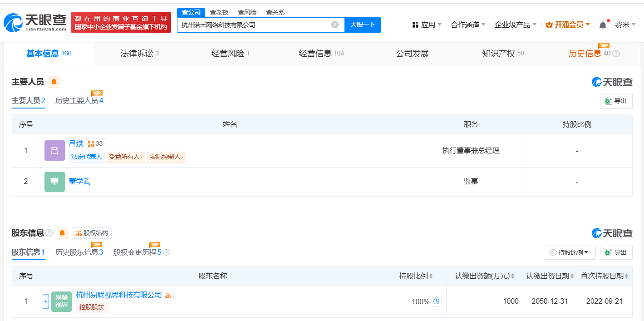This screenshot has height=321, width=644.
Task: Open pie chart icon beside 100% shareholding
Action: (x=436, y=301)
